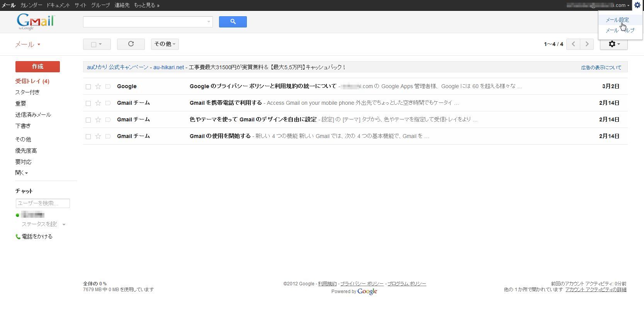Star the Google privacy policy email
The width and height of the screenshot is (644, 324).
tap(98, 87)
